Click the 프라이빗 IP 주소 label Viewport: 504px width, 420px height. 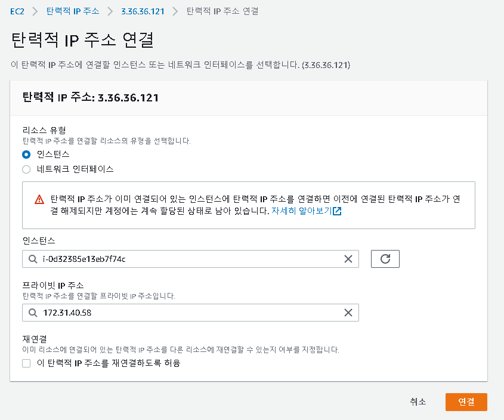coord(52,285)
